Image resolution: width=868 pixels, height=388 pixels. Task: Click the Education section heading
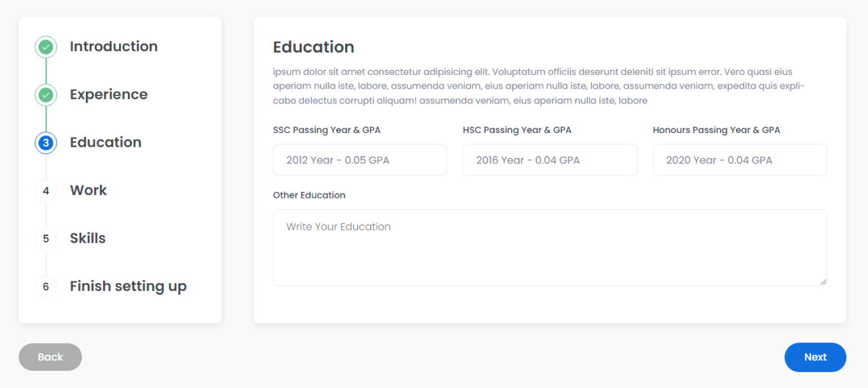tap(314, 47)
